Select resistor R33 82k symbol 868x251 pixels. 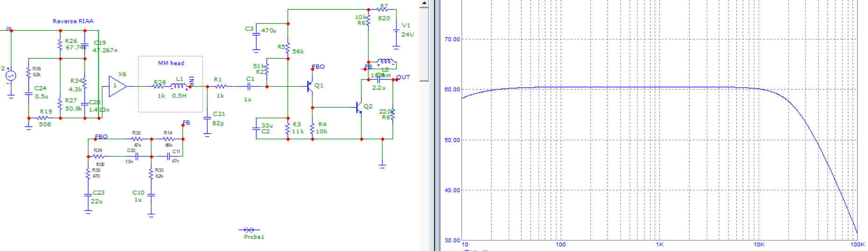[151, 173]
